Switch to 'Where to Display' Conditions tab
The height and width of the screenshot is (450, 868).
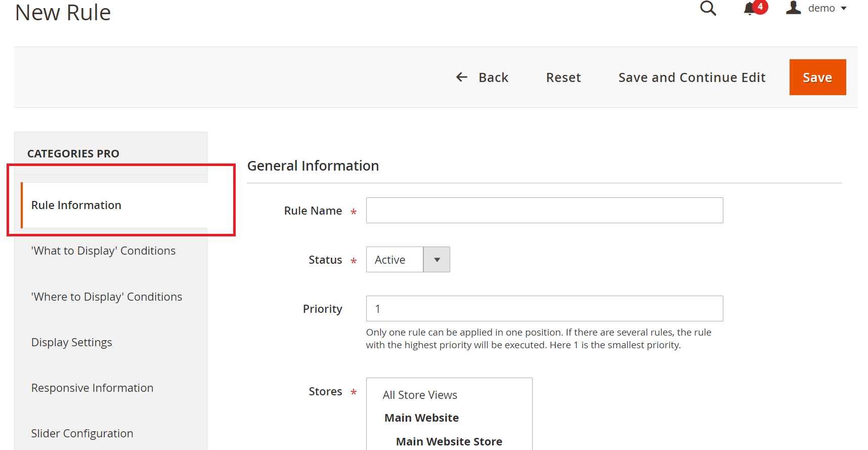pyautogui.click(x=106, y=297)
